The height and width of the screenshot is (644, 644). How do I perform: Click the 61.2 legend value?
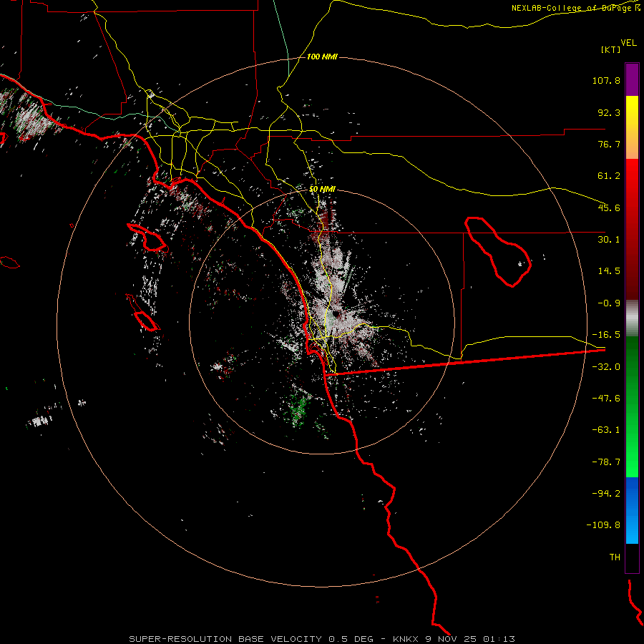coord(609,176)
